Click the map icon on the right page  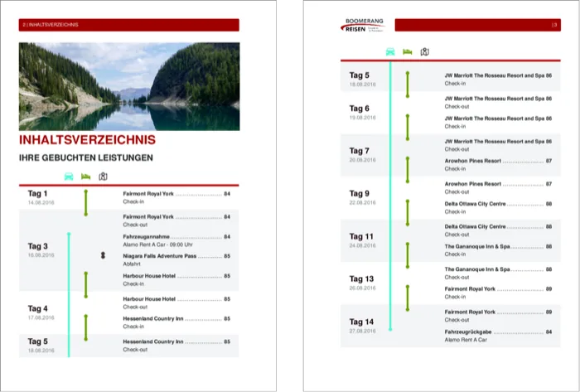(x=424, y=51)
